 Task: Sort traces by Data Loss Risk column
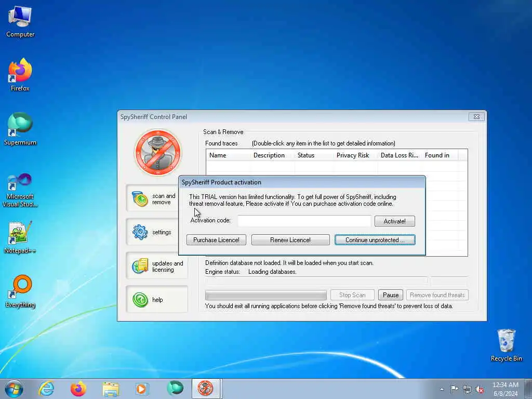tap(400, 155)
